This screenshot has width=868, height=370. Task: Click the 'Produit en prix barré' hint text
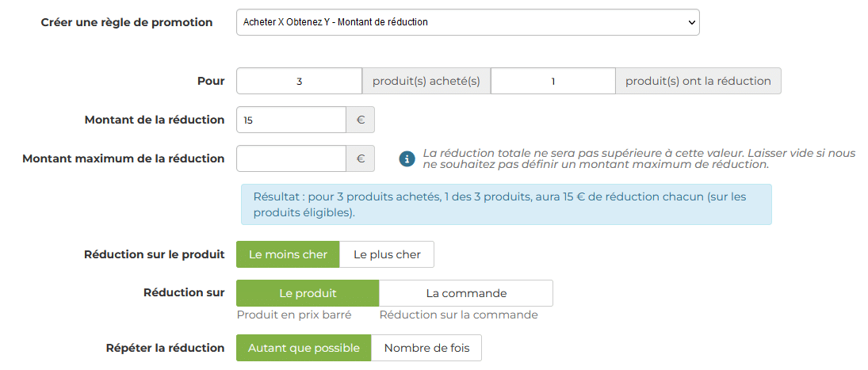[x=294, y=315]
